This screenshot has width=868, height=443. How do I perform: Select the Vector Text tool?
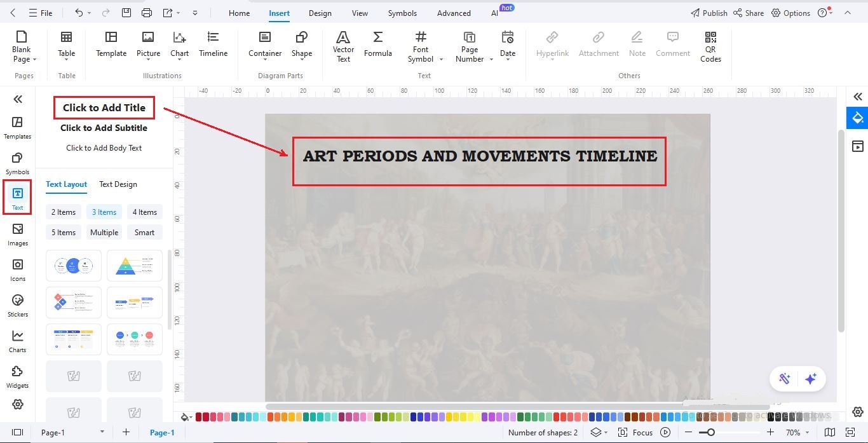[343, 46]
